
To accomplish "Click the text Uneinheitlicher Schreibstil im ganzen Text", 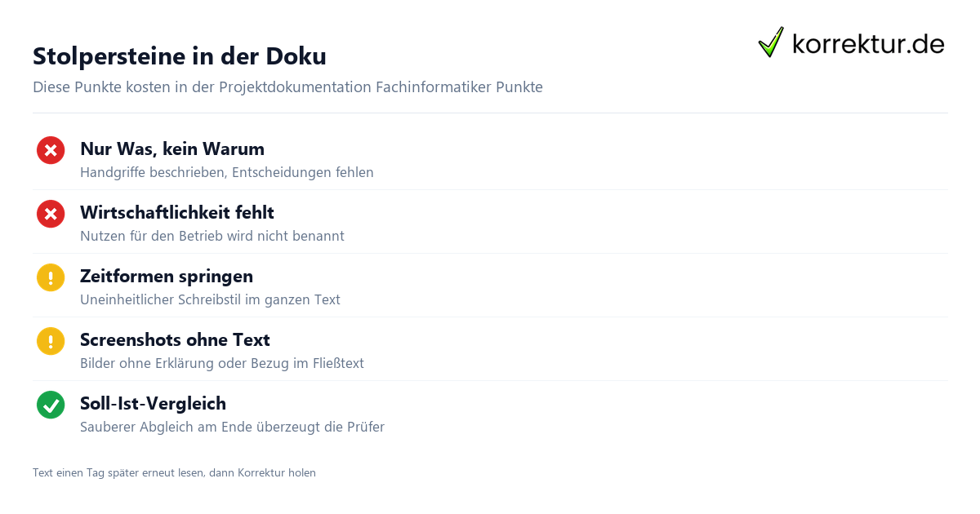I will pyautogui.click(x=210, y=300).
